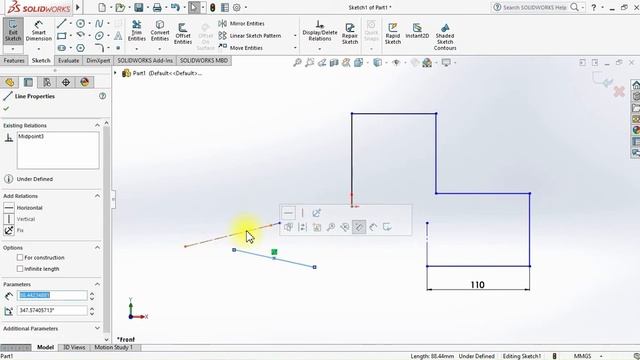Click Horizontal relation in context toolbar
640x360 pixels.
[288, 213]
